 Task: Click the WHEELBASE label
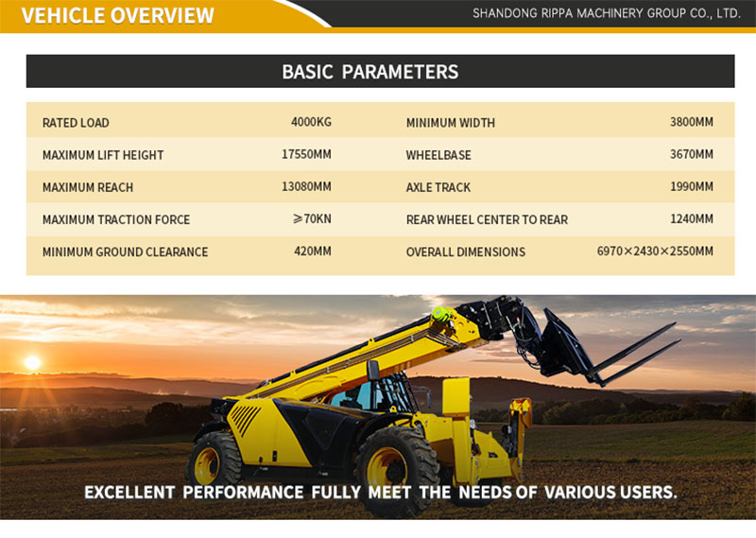(438, 155)
